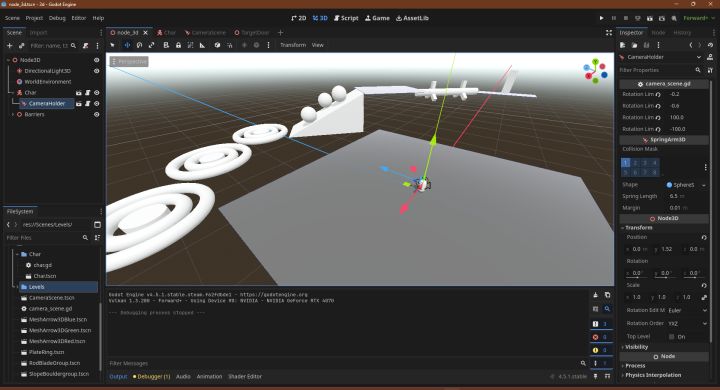Toggle distraction-free mode with the expand icon
This screenshot has width=720, height=390.
pos(608,33)
